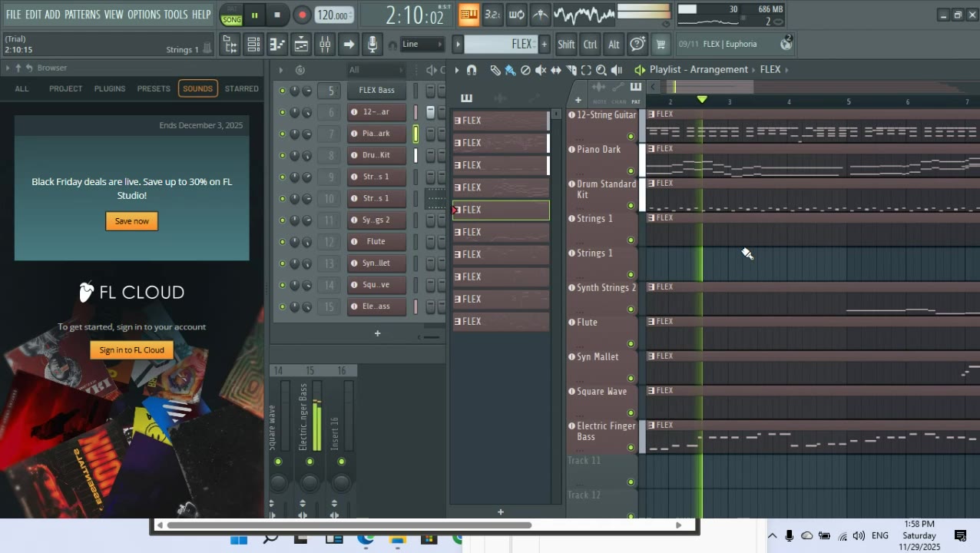Click the Save now button
This screenshot has height=553, width=980.
[x=131, y=221]
